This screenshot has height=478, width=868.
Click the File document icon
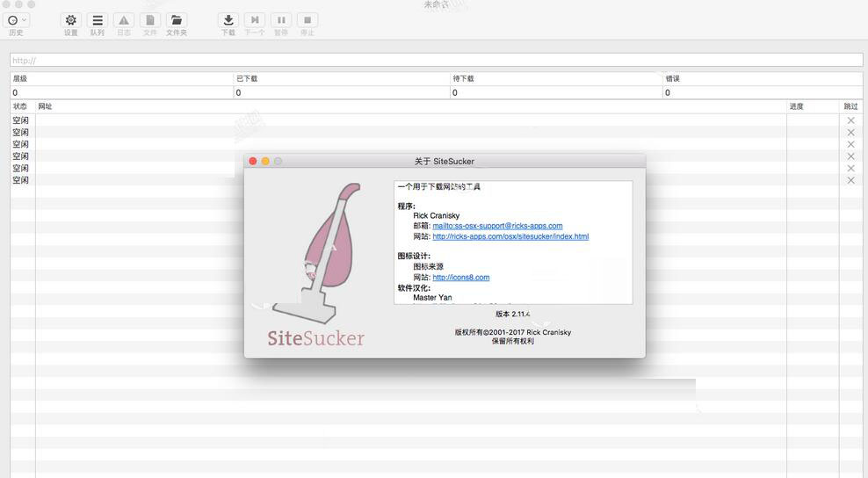coord(150,20)
